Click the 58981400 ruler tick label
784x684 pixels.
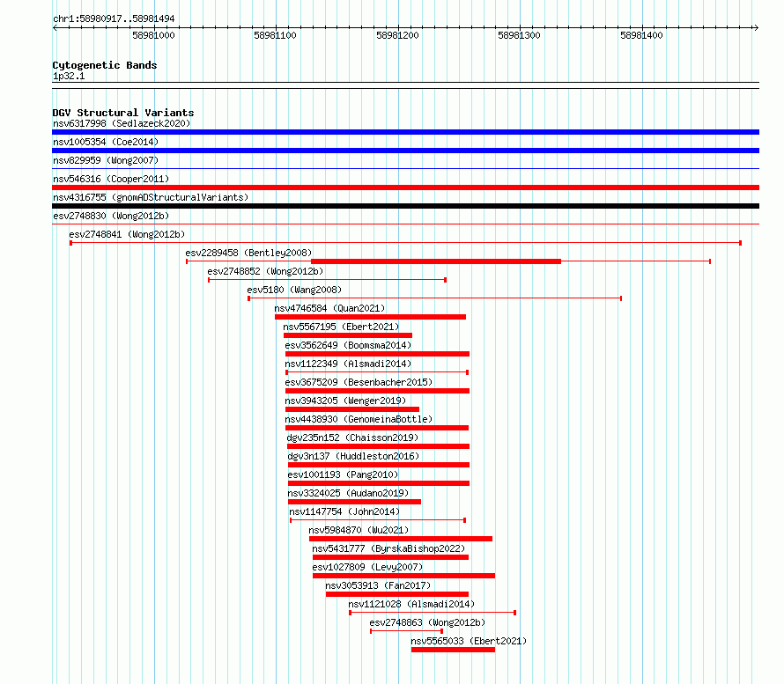(641, 35)
